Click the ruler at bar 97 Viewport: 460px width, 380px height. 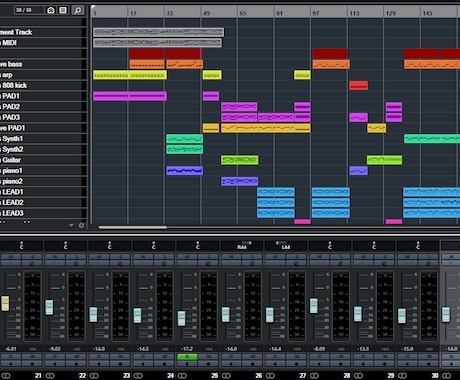pos(316,13)
